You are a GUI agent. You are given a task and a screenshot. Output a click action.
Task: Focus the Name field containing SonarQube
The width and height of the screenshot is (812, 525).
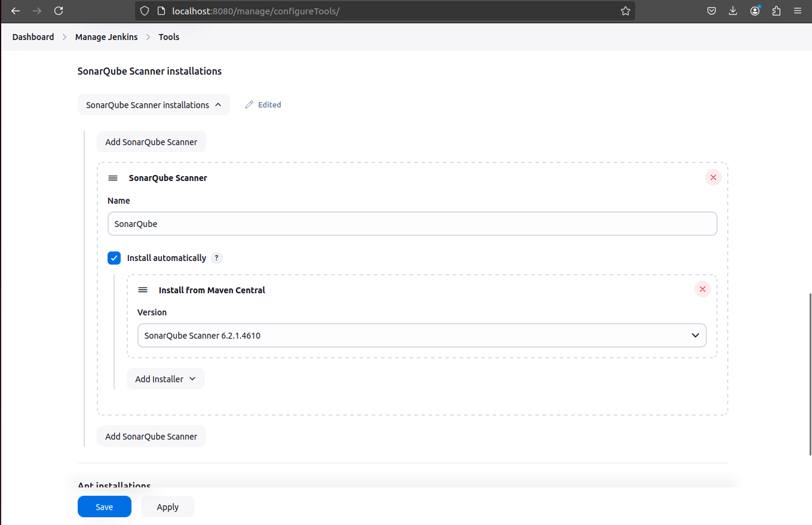point(412,224)
